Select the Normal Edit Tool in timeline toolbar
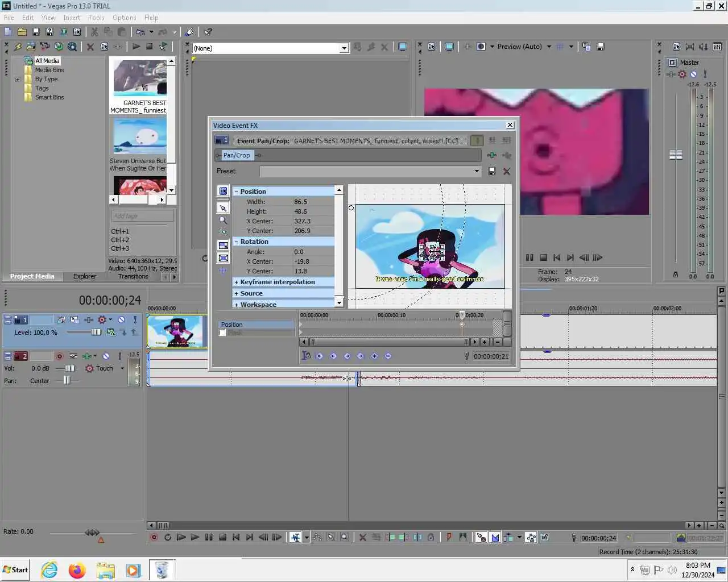The image size is (728, 582). point(295,537)
